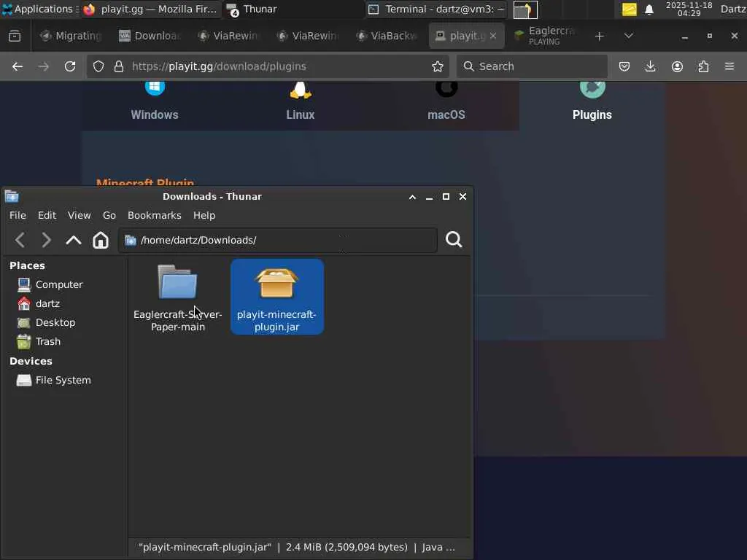
Task: Go to home folder in Thunar
Action: pyautogui.click(x=101, y=240)
